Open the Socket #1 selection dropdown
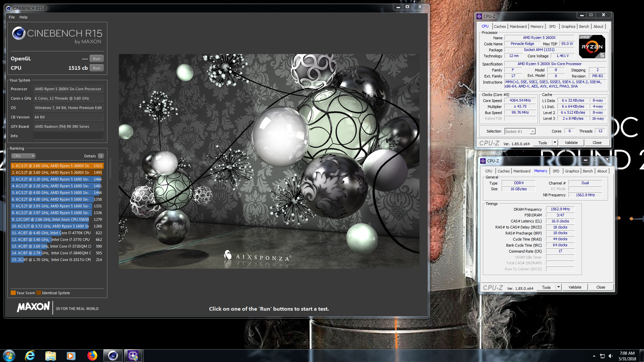This screenshot has height=362, width=644. pyautogui.click(x=520, y=132)
